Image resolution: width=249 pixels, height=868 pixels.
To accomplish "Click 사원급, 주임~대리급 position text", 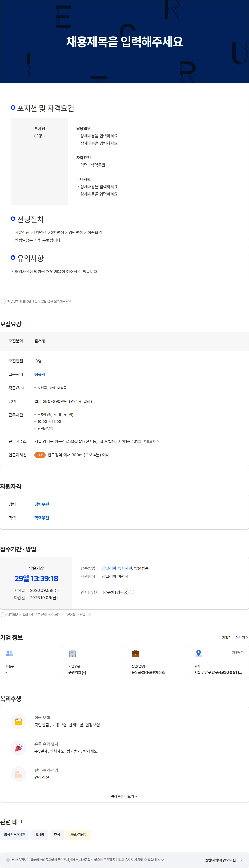I will (x=52, y=388).
